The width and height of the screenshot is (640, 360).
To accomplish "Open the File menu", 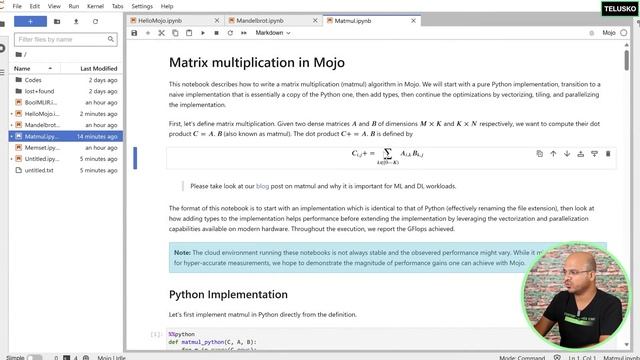I will click(x=17, y=6).
